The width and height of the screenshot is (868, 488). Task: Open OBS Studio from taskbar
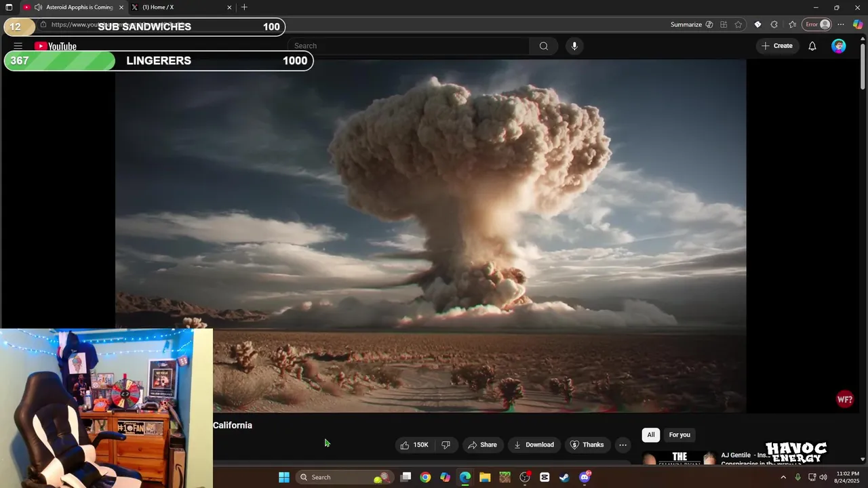pyautogui.click(x=525, y=477)
